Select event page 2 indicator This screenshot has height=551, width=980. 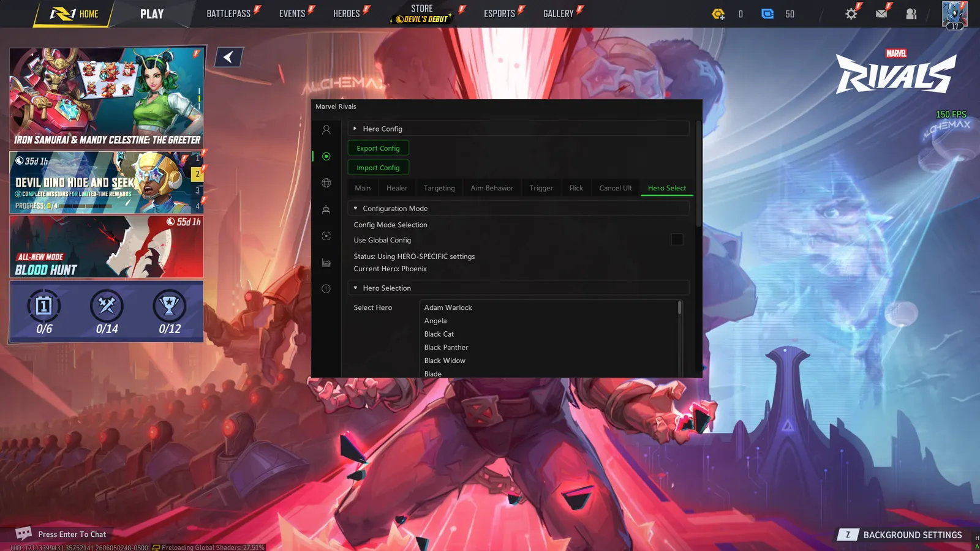[197, 174]
